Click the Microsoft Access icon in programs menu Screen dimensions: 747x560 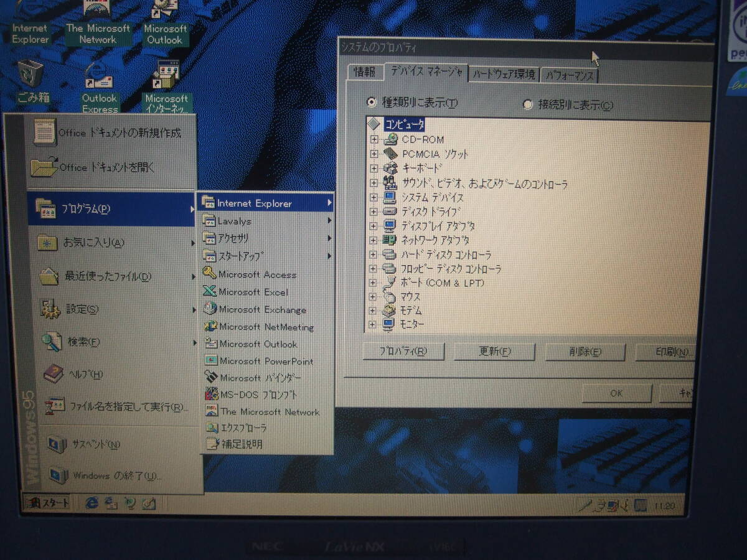[210, 274]
